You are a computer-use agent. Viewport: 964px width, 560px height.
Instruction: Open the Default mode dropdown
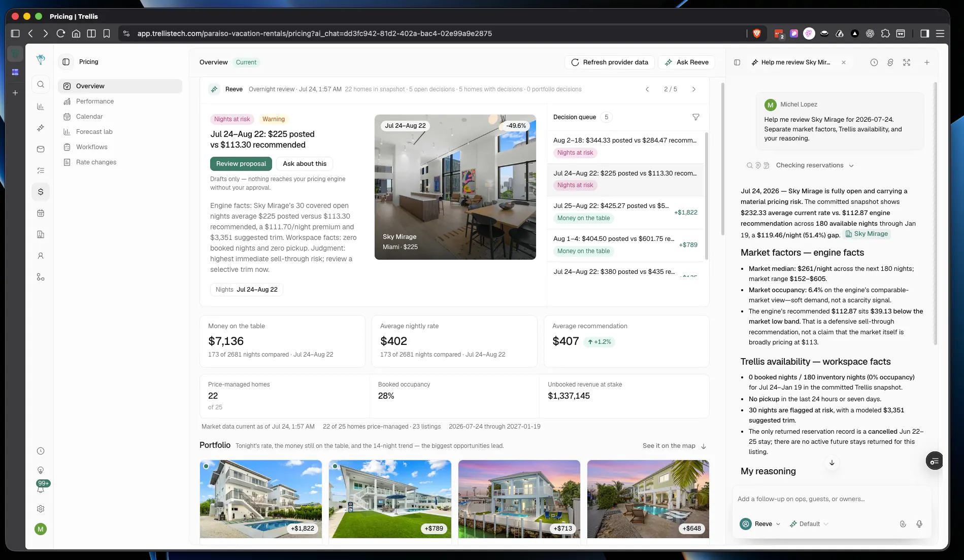(x=809, y=524)
